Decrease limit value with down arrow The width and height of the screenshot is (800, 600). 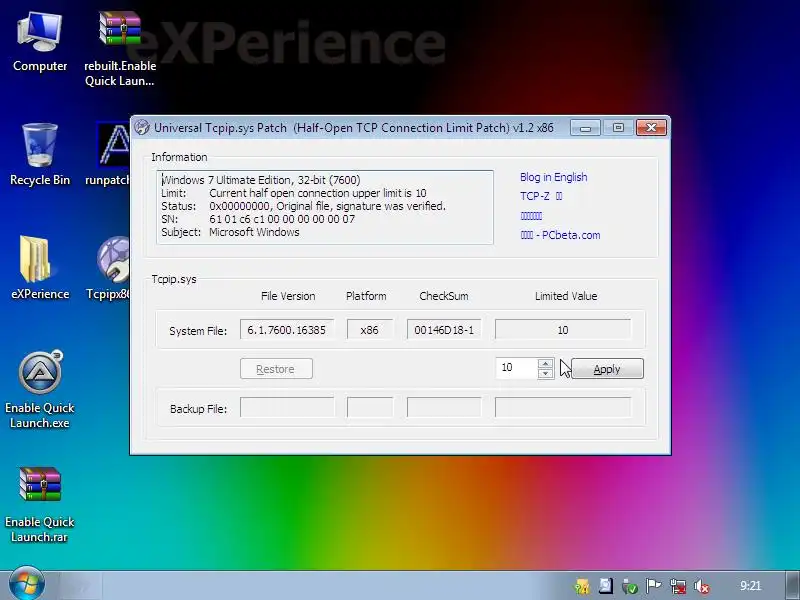coord(545,373)
